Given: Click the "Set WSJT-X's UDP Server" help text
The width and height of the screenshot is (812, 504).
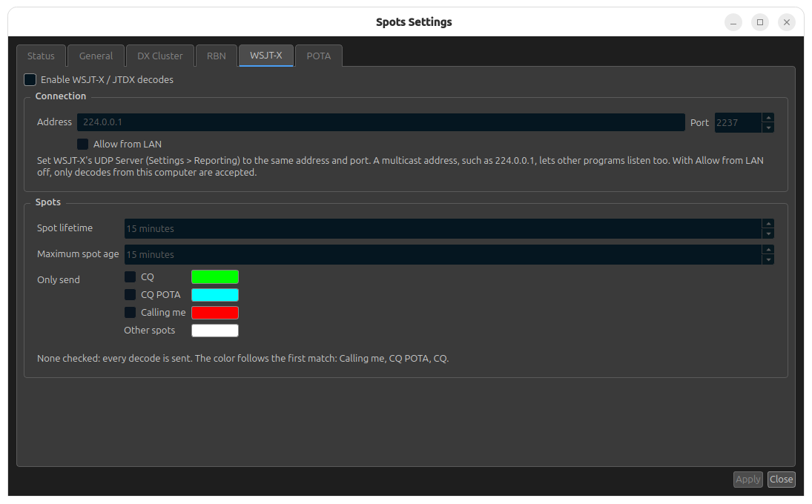Looking at the screenshot, I should pos(400,166).
